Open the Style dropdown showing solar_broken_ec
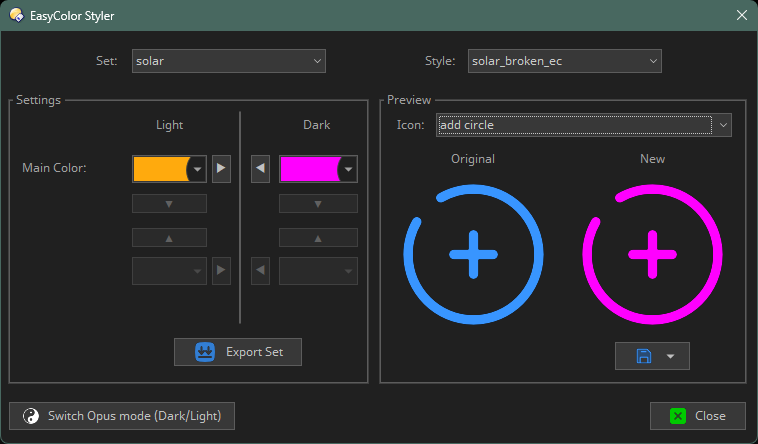The height and width of the screenshot is (444, 758). 565,61
